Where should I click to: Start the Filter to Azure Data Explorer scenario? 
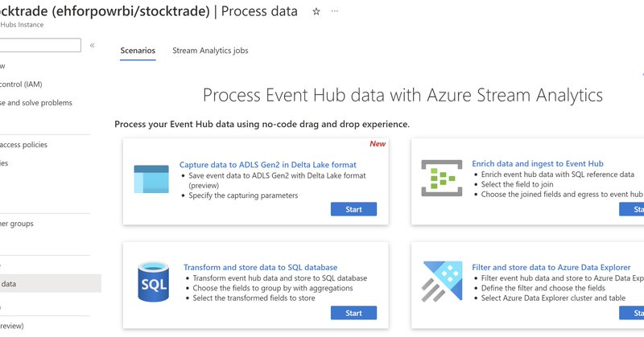coord(632,313)
